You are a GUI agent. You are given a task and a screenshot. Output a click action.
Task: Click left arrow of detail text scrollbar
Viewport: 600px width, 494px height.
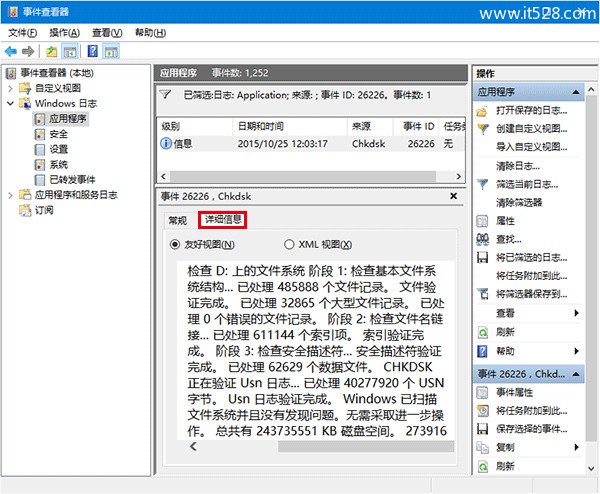(194, 446)
